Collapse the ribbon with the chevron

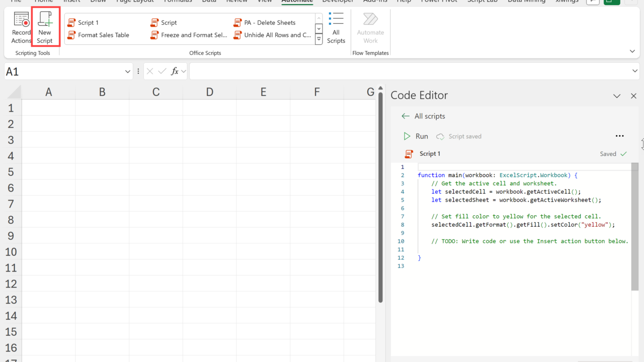pyautogui.click(x=632, y=51)
